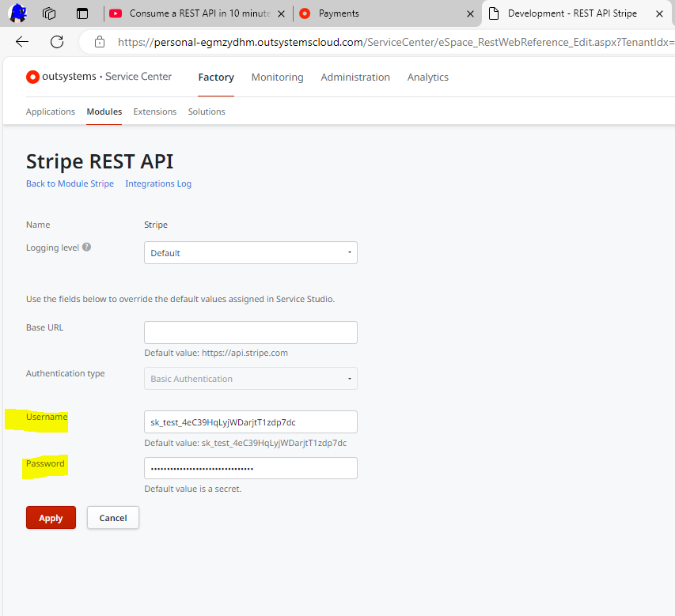
Task: Open the browser workspaces icon
Action: click(49, 13)
